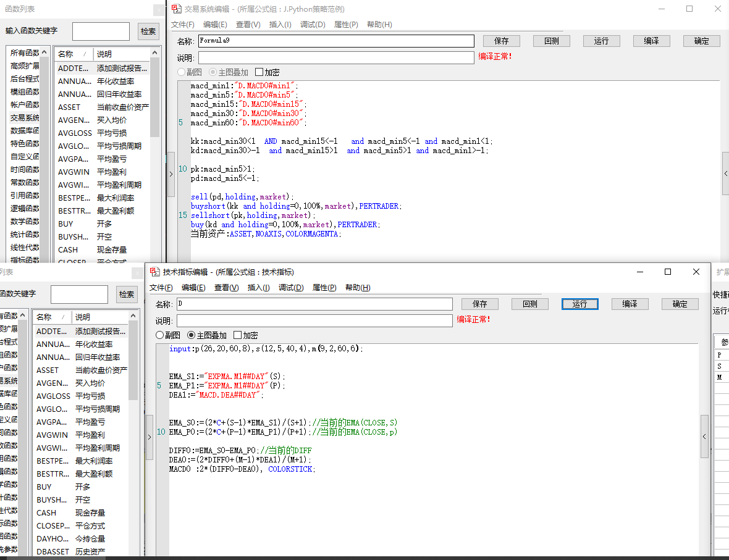The width and height of the screenshot is (729, 560).
Task: Click 确定 in the 技术指标编辑 window
Action: tap(680, 304)
